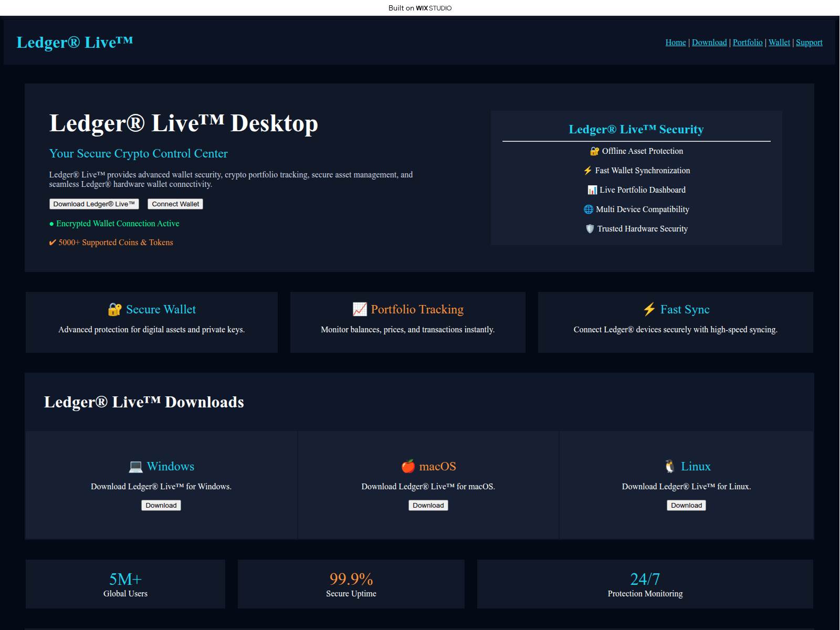The width and height of the screenshot is (840, 630).
Task: Click 'Multi Device Compatibility' text
Action: click(643, 209)
